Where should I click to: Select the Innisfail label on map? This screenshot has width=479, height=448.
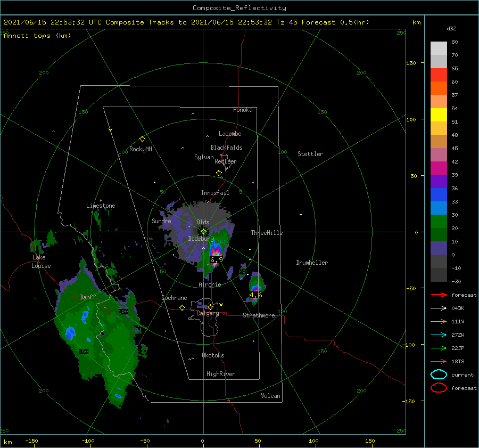215,193
